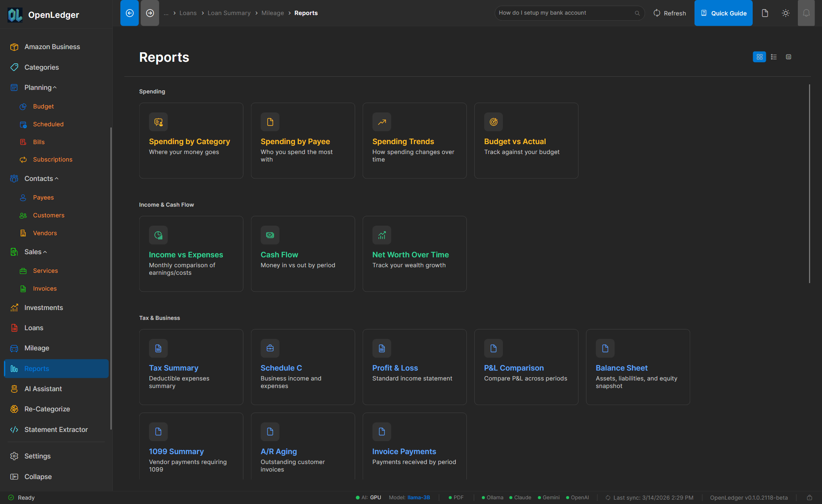
Task: Toggle the light/dark theme with the sun icon
Action: [786, 13]
